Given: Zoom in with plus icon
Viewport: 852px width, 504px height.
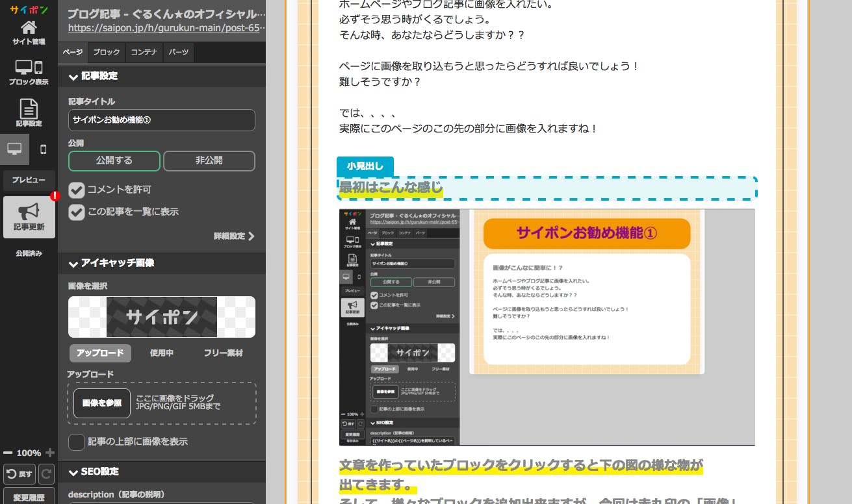Looking at the screenshot, I should tap(50, 453).
